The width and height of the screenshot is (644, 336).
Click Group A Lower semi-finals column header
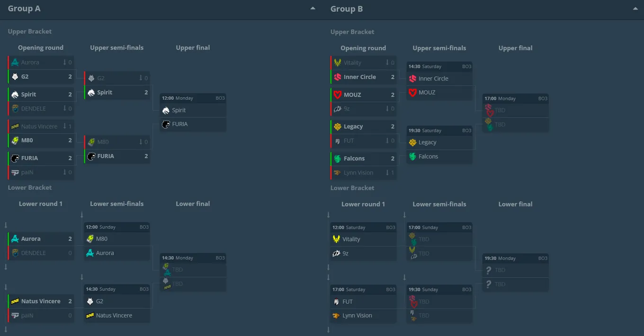pyautogui.click(x=117, y=203)
